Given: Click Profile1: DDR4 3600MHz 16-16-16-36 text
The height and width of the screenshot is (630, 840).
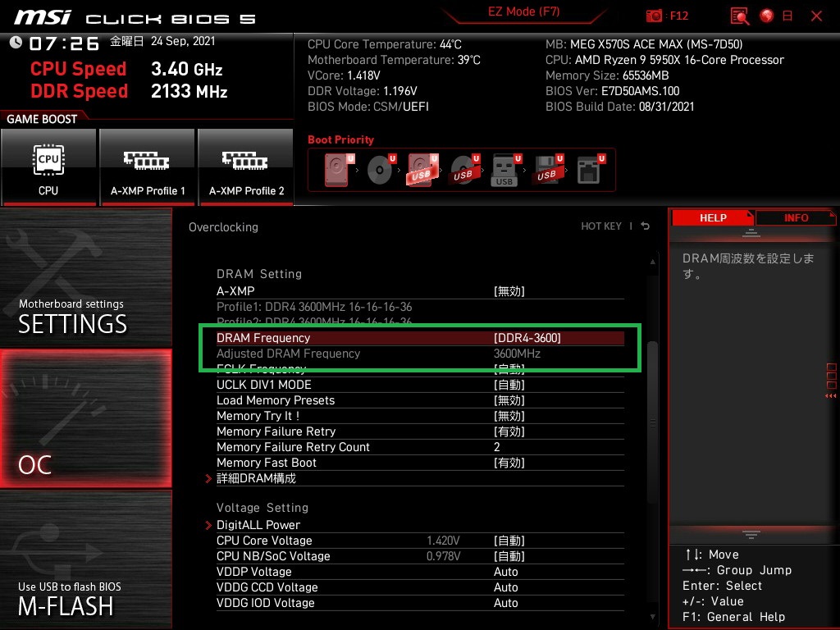Looking at the screenshot, I should tap(314, 307).
